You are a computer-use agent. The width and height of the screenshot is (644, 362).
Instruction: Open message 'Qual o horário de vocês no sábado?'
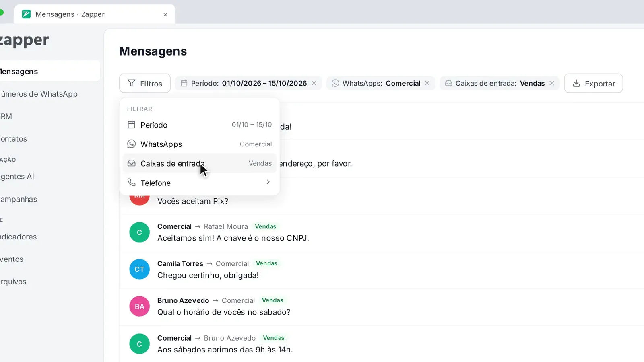coord(224,312)
